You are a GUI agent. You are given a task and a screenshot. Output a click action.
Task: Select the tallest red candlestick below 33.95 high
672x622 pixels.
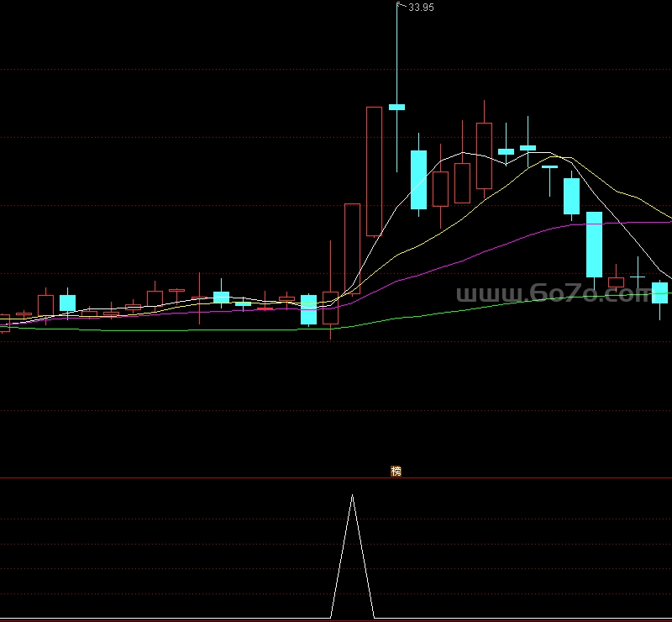(x=374, y=171)
